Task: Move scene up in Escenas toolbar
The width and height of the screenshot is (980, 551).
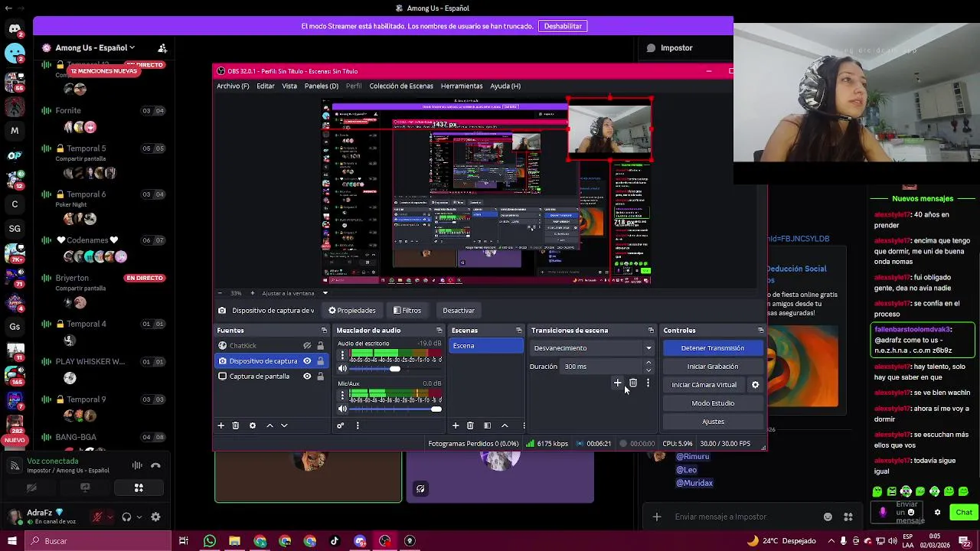Action: click(505, 425)
